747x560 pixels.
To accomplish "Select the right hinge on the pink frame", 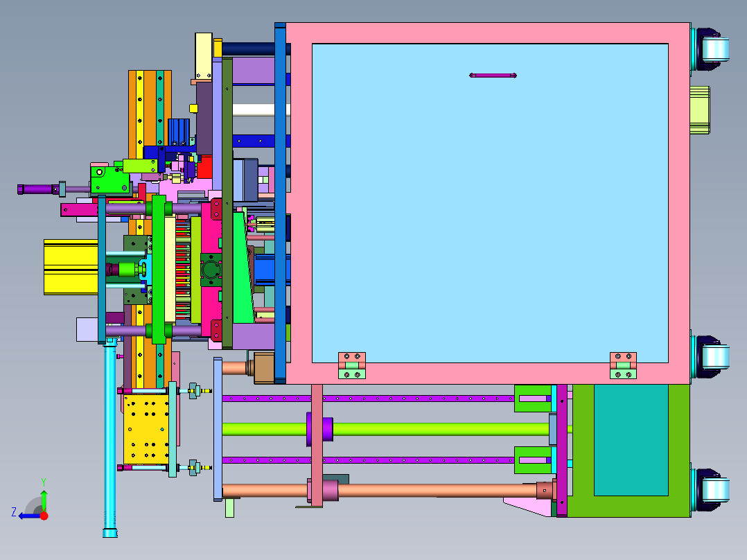I will (623, 365).
